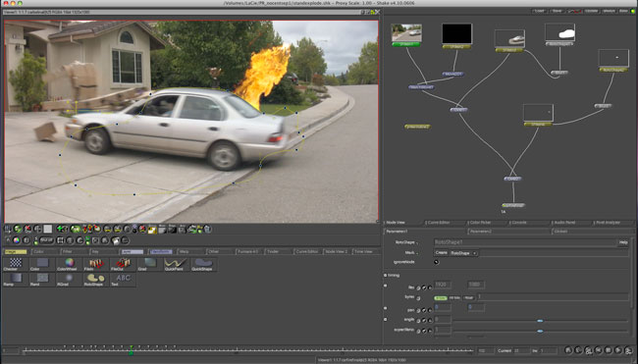Select the white car matte RotoShape thumbnail
This screenshot has width=638, height=364.
pos(559,32)
